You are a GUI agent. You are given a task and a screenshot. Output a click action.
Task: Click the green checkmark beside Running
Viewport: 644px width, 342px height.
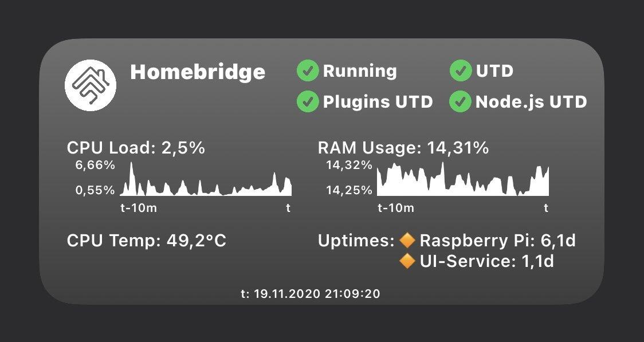[x=308, y=70]
